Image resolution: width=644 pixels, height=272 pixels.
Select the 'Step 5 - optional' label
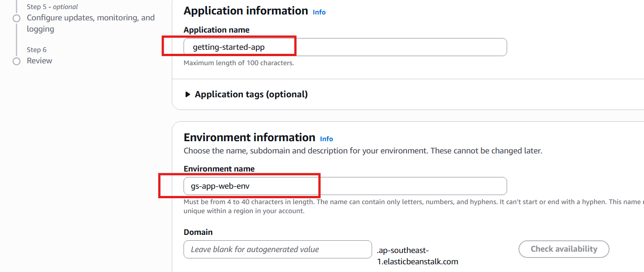(52, 7)
